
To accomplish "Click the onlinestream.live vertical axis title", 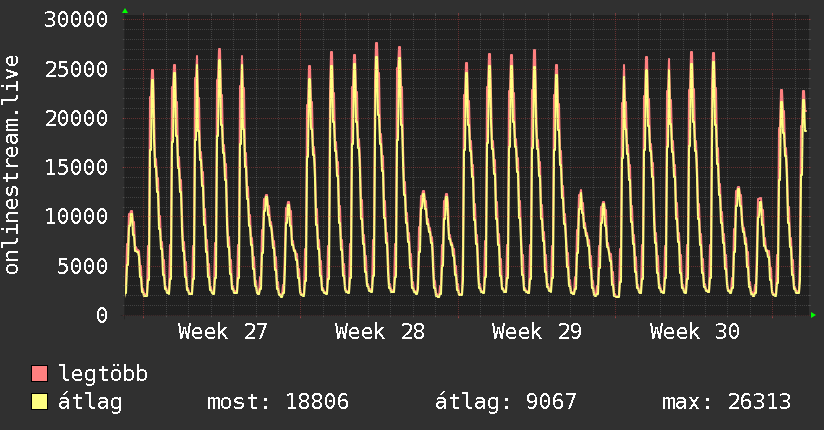I will click(11, 165).
